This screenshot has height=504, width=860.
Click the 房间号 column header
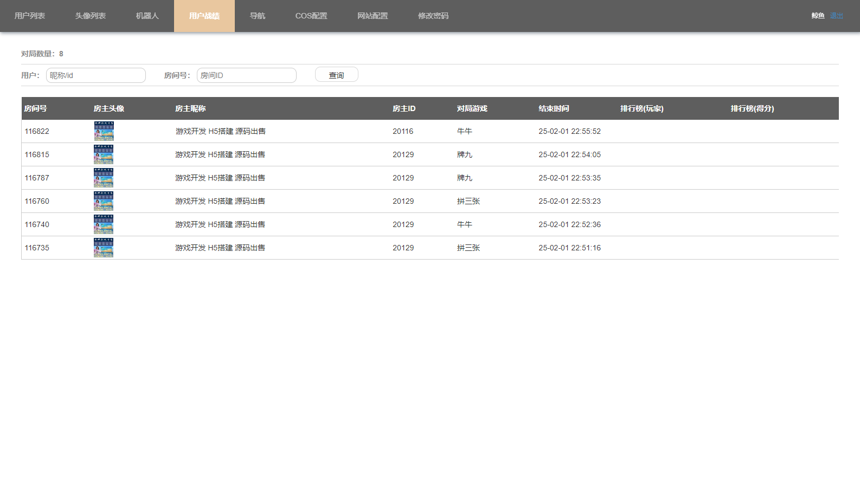pyautogui.click(x=36, y=108)
